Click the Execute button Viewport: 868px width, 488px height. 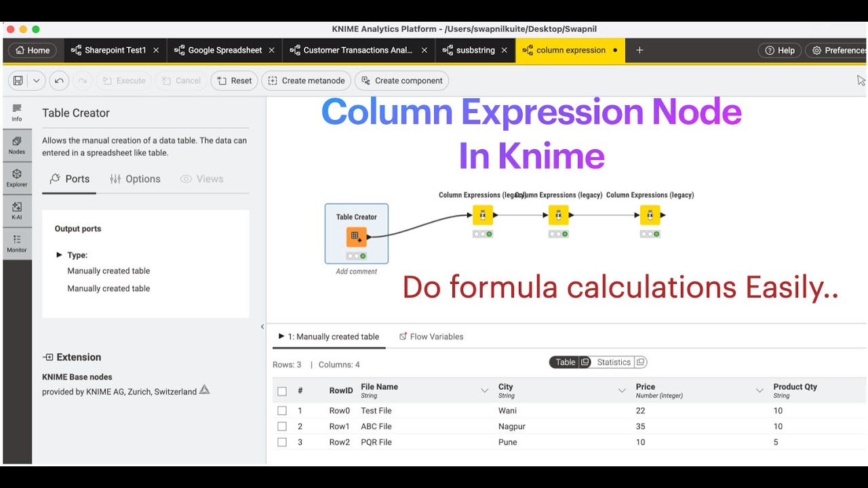coord(124,81)
